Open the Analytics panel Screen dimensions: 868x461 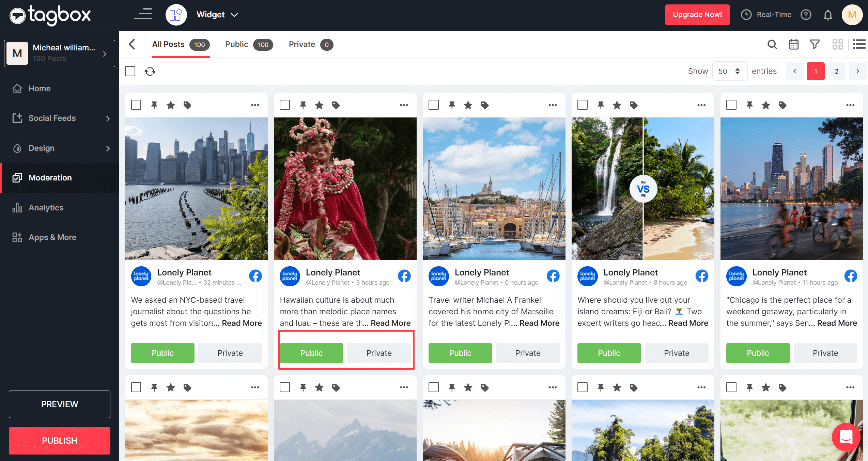46,207
